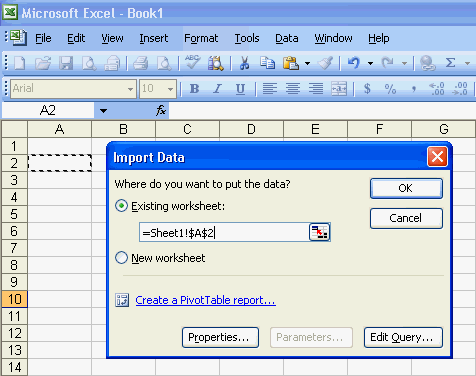Click the Redo arrow icon
Image resolution: width=476 pixels, height=376 pixels.
[388, 63]
